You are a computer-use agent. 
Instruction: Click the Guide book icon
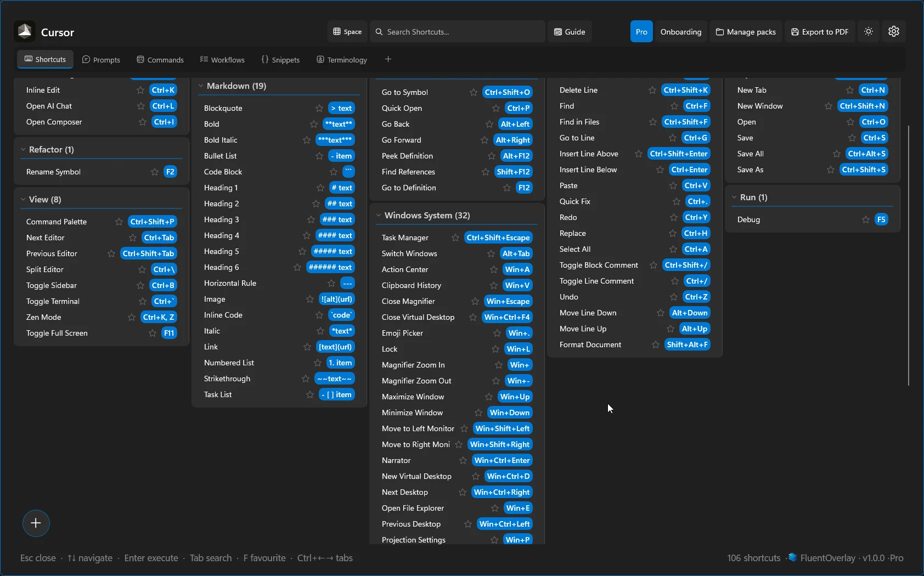pos(559,31)
